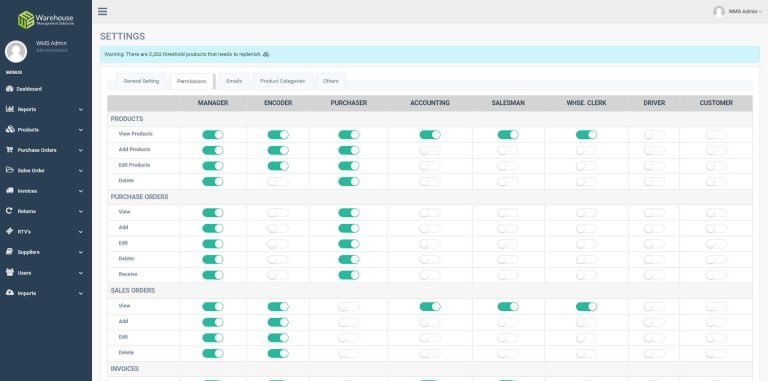
Task: Open the WMS Admin account dropdown
Action: pos(745,11)
